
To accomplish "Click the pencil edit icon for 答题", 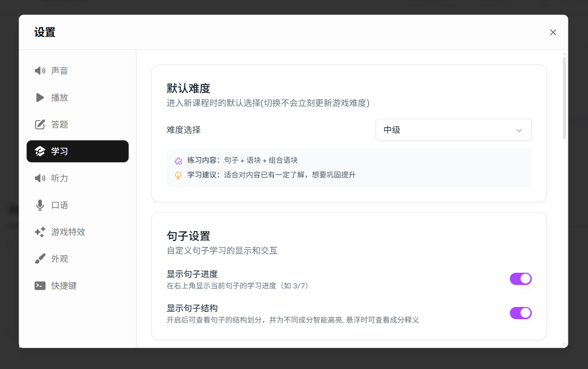I will [x=40, y=125].
